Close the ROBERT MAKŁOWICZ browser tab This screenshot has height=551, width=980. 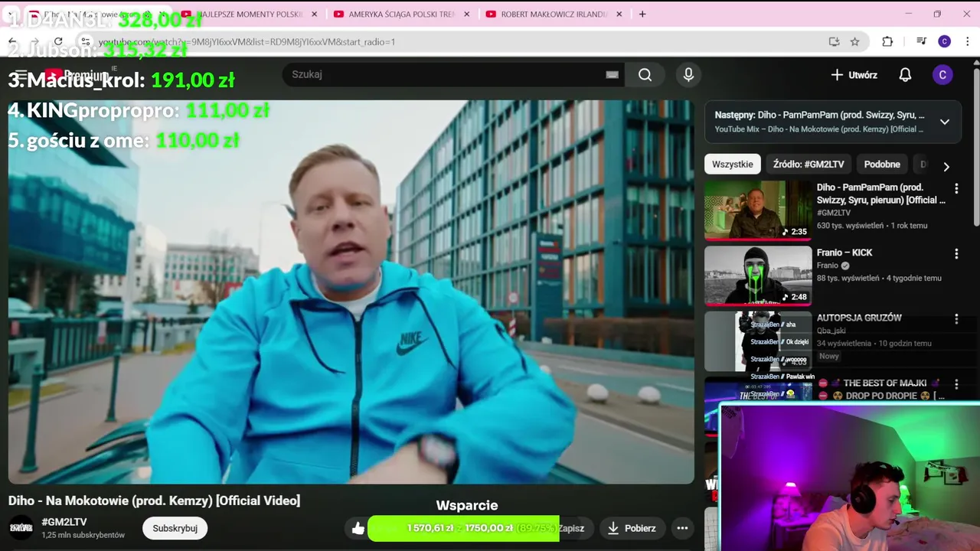619,14
